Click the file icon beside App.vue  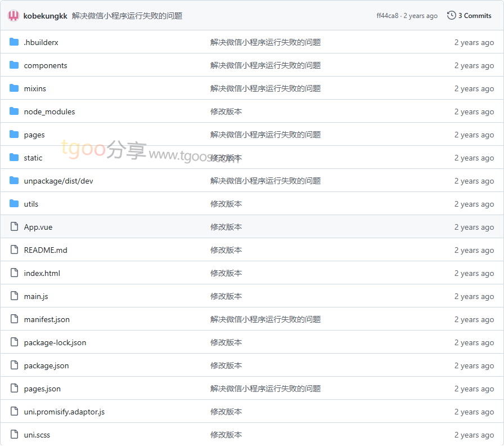[14, 227]
